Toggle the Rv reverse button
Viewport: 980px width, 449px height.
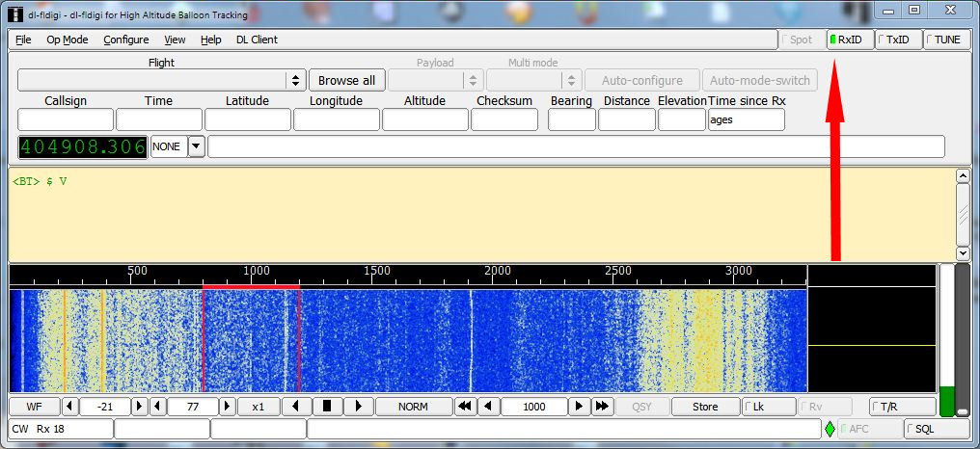click(825, 407)
